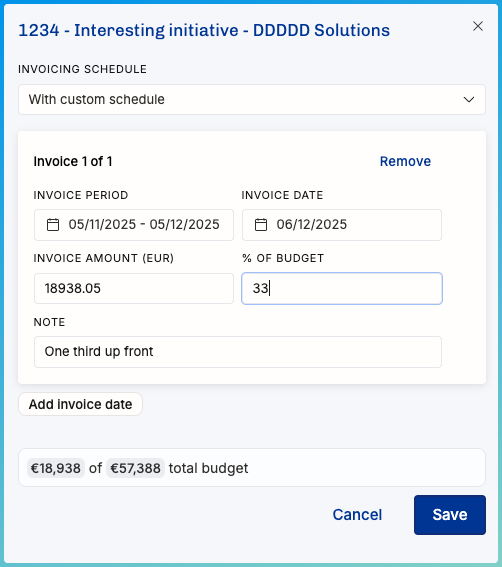
Task: Click the calendar icon in Invoice Period
Action: (53, 225)
